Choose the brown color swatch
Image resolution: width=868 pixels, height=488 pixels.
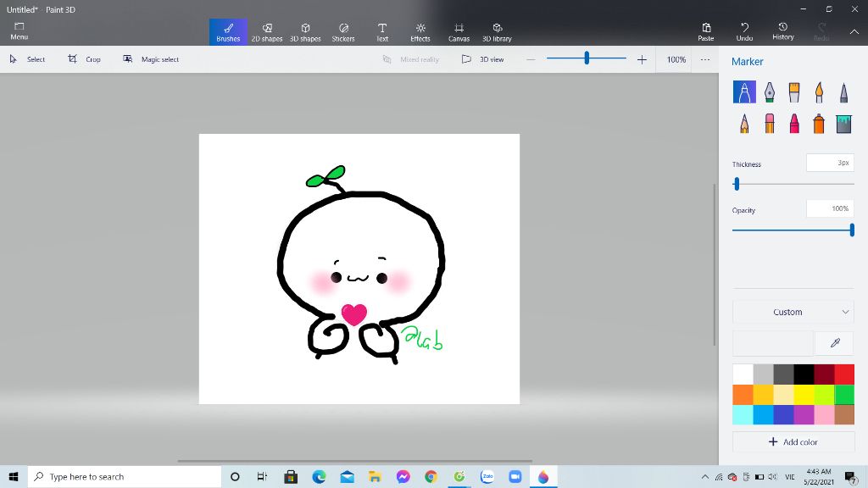click(x=844, y=414)
